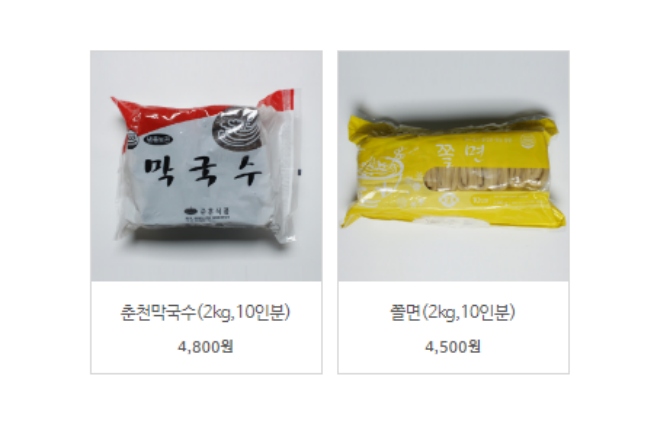Select the 4,800원 price text
Screen dimensions: 653x432
coord(206,346)
